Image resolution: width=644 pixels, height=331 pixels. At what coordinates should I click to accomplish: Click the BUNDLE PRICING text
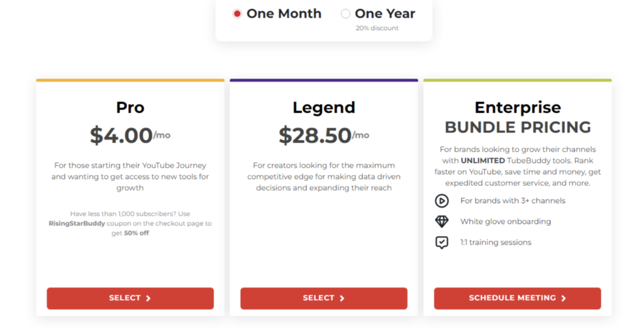[518, 128]
